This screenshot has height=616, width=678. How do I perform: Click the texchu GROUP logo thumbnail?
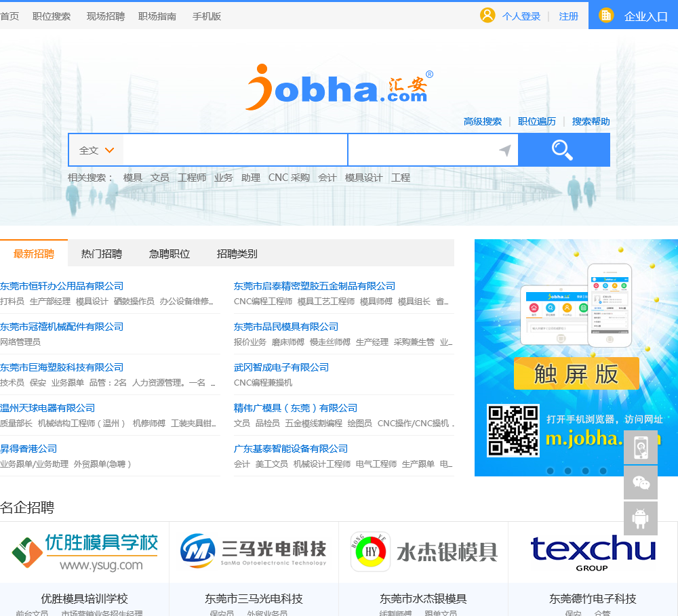(593, 553)
